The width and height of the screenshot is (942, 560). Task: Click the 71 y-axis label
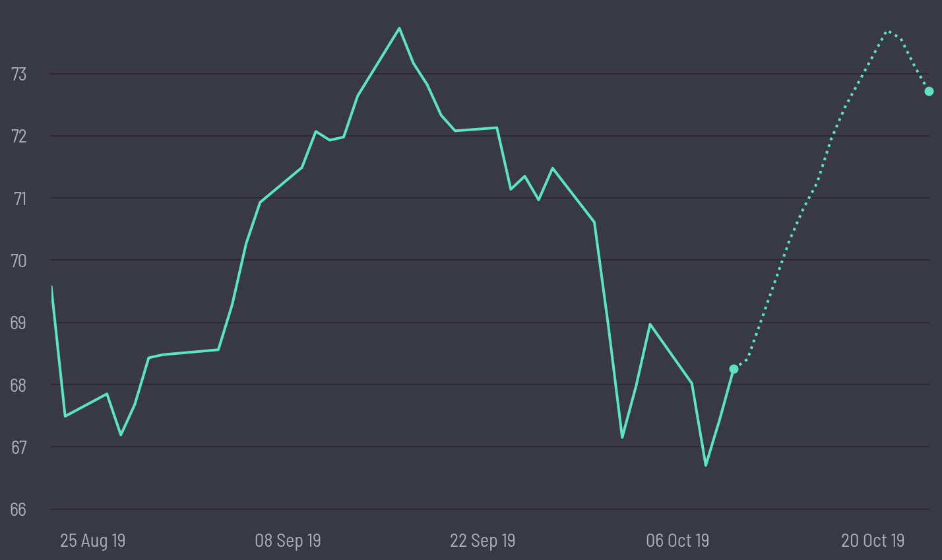(x=18, y=198)
